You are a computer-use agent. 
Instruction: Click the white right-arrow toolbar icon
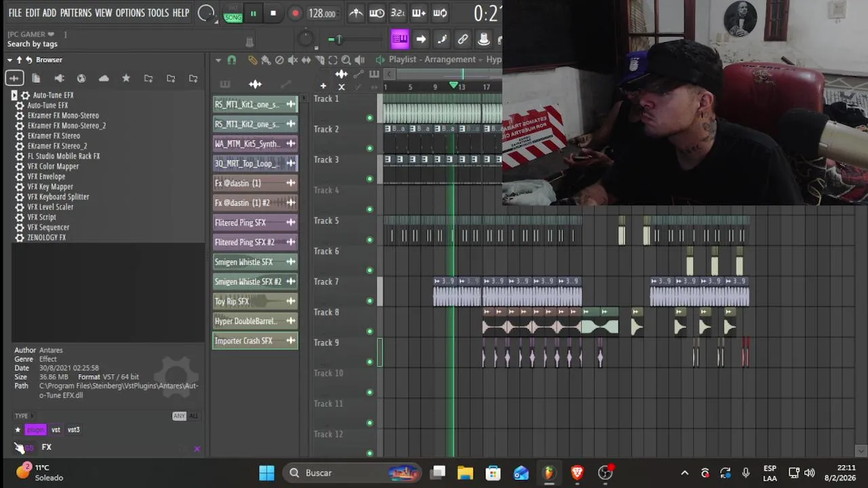pyautogui.click(x=421, y=39)
